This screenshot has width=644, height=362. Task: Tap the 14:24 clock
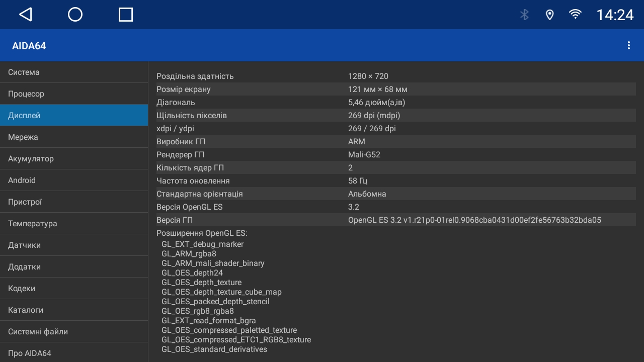click(x=615, y=15)
